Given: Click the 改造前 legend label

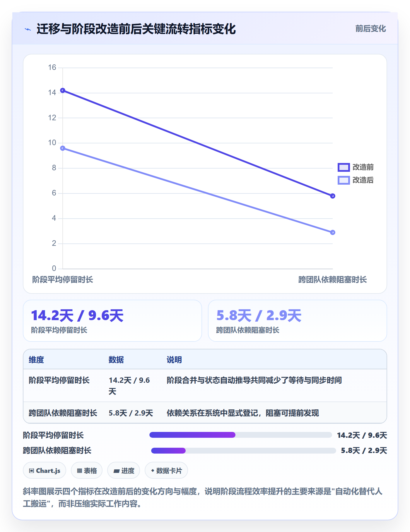Looking at the screenshot, I should [363, 167].
